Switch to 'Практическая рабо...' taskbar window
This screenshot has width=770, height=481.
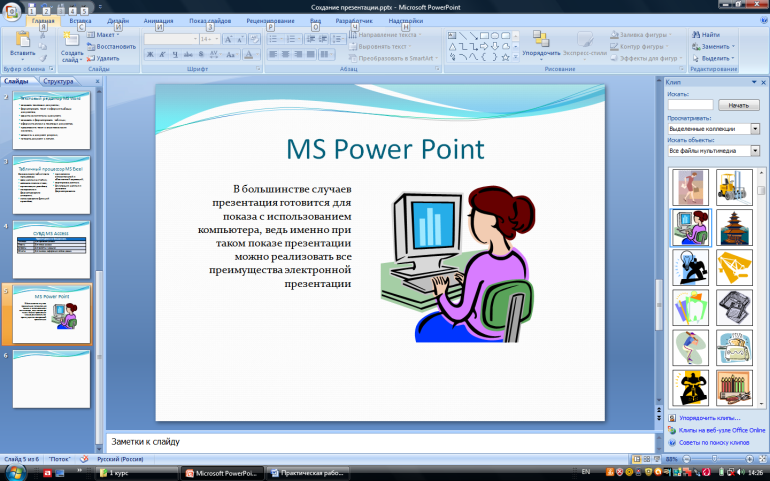[308, 473]
